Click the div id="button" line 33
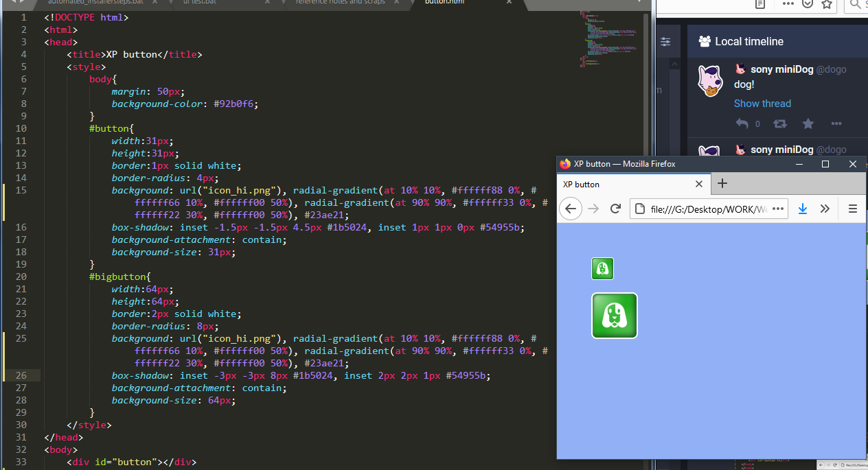 131,462
